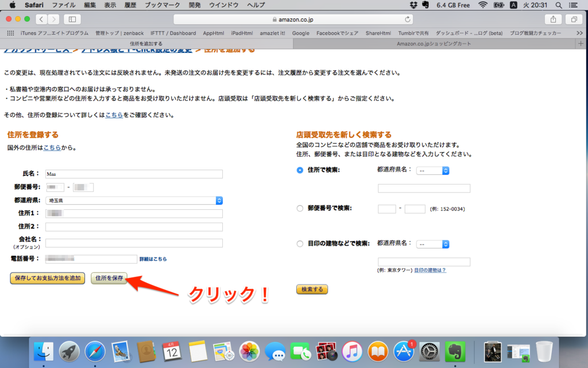The width and height of the screenshot is (588, 368).
Task: Add a new tab with plus button
Action: tap(581, 44)
